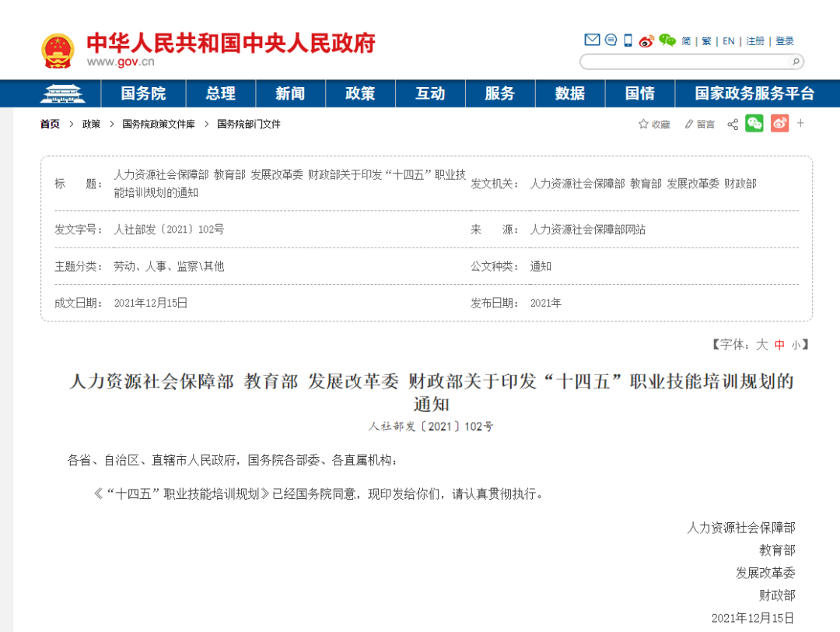Open the 新闻 menu in navigation bar
The image size is (840, 632).
(x=289, y=93)
